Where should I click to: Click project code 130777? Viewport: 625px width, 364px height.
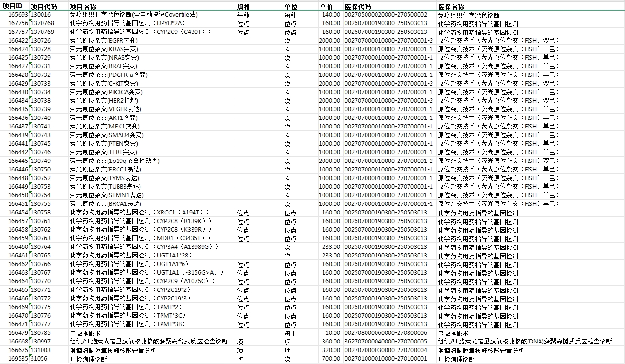[x=41, y=324]
